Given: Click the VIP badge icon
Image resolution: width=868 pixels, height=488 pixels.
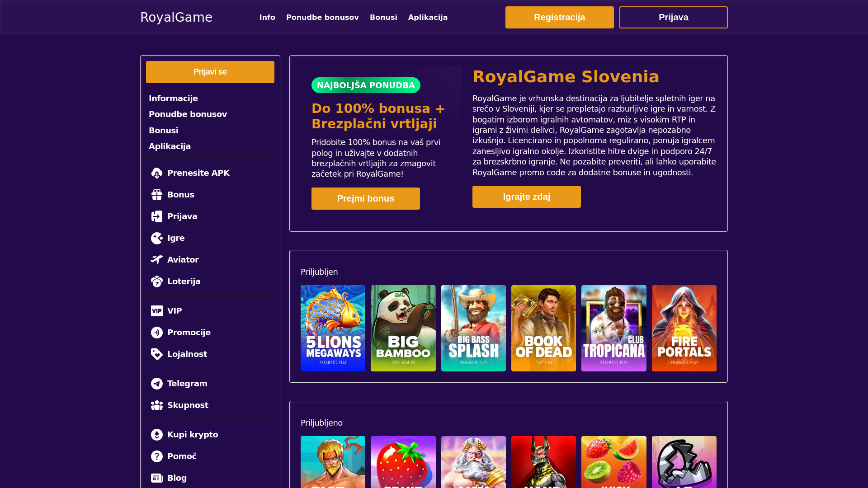Looking at the screenshot, I should (157, 311).
